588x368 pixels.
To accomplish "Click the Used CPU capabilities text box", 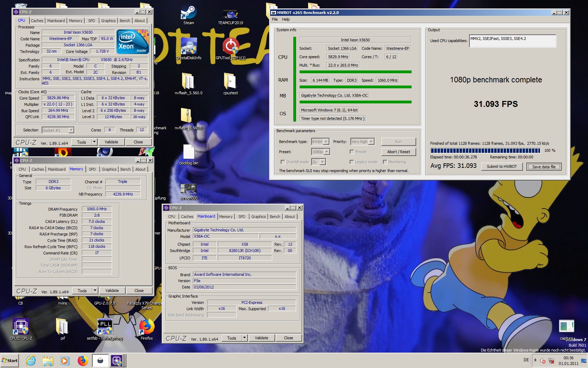I will pyautogui.click(x=512, y=41).
